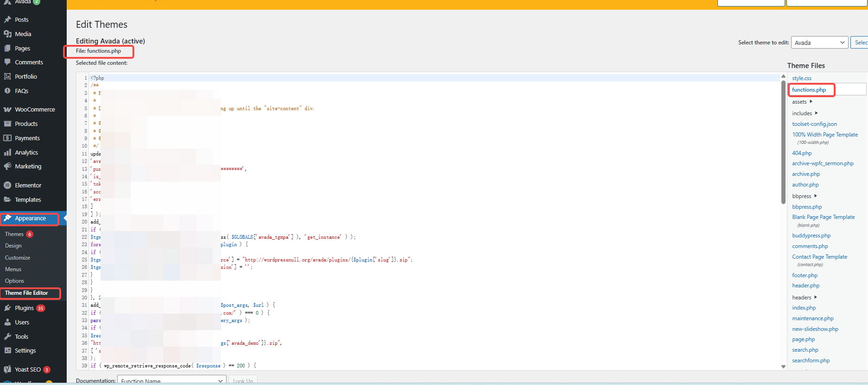This screenshot has width=868, height=385.
Task: Open footer.php theme file
Action: click(805, 275)
